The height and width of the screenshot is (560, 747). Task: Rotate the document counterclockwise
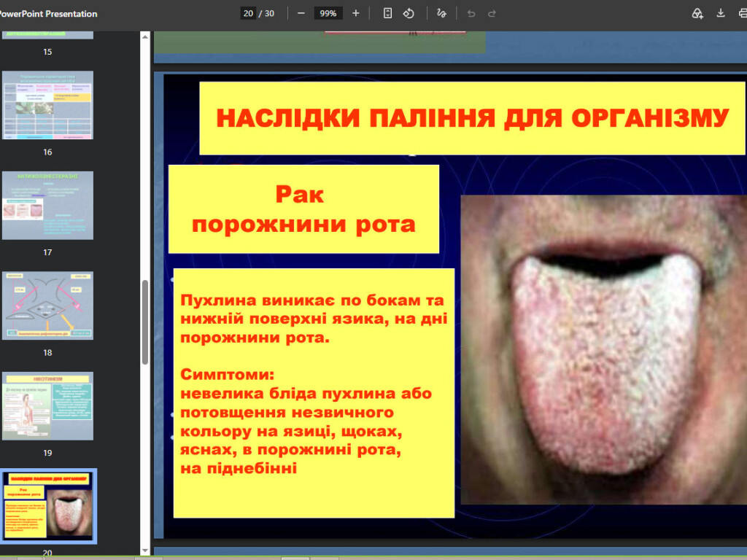click(409, 13)
